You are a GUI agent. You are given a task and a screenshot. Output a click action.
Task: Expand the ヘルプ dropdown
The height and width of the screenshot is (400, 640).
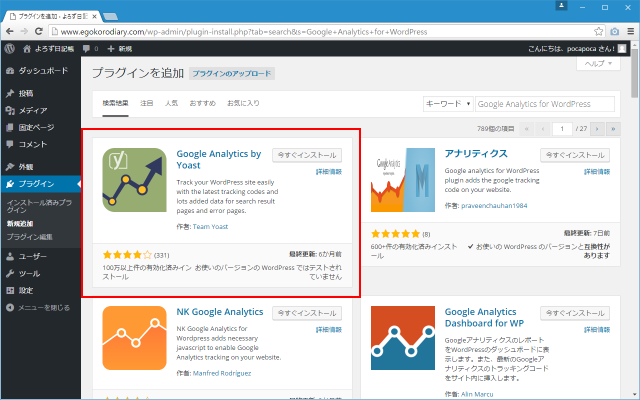[x=598, y=64]
